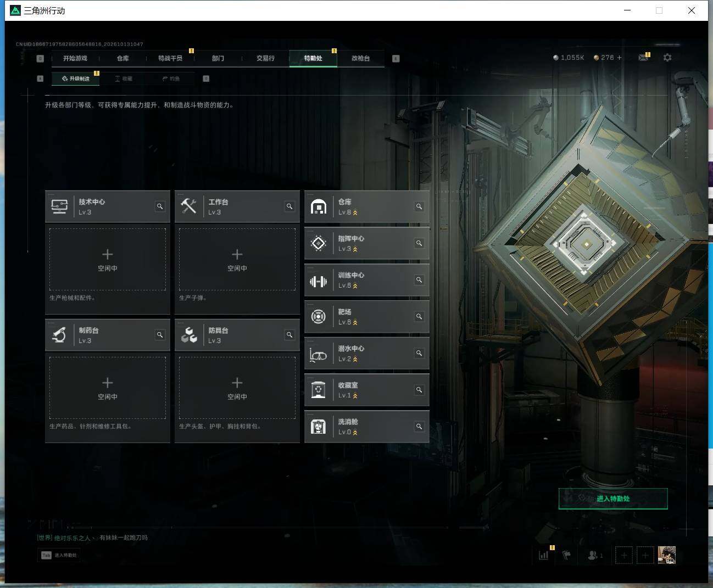The height and width of the screenshot is (588, 713).
Task: Click the 制药台 空闲中 production slot
Action: 108,388
